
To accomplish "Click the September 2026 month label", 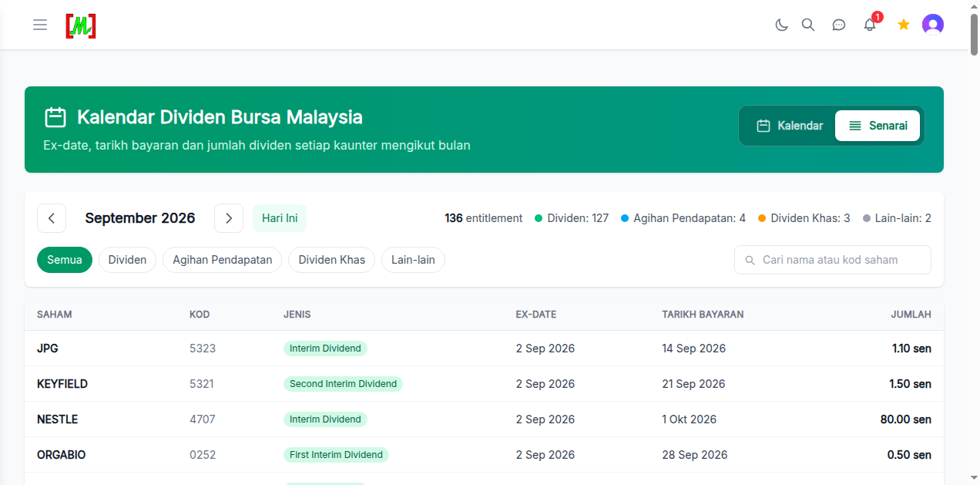I will tap(140, 218).
